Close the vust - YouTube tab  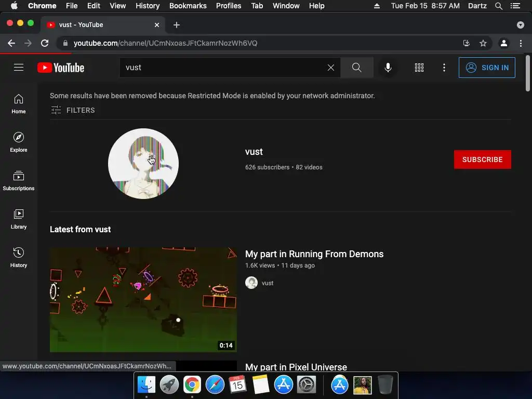tap(157, 25)
